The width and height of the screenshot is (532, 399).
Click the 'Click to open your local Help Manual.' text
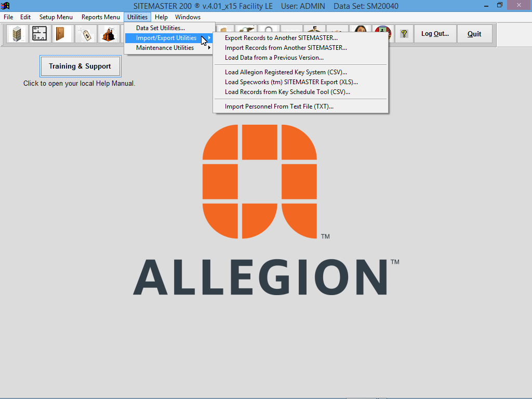point(79,84)
